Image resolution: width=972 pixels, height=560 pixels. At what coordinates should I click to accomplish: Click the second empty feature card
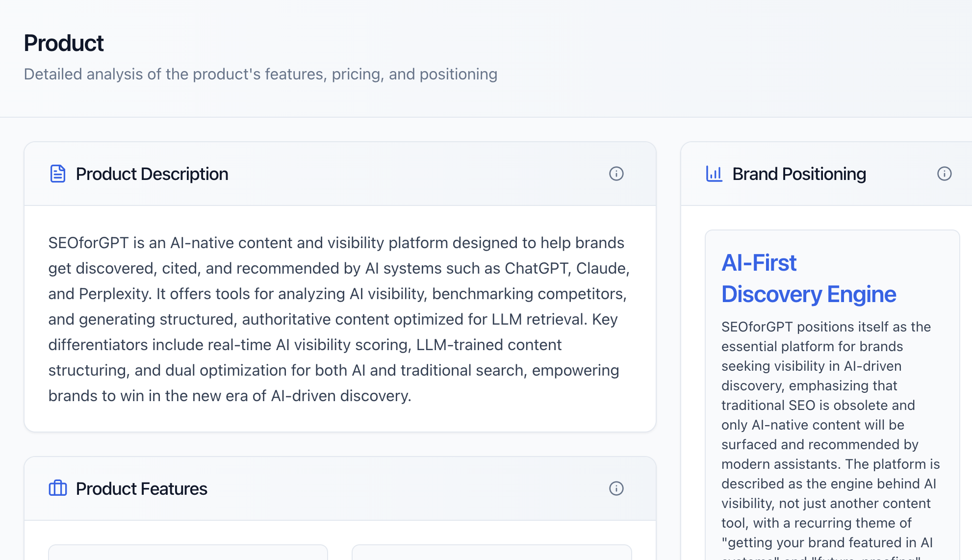[x=492, y=554]
